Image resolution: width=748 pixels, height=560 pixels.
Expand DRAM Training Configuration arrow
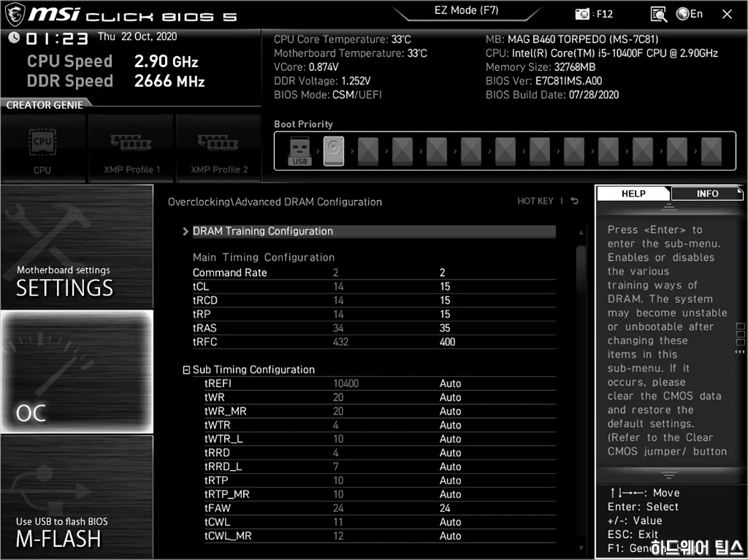(186, 231)
